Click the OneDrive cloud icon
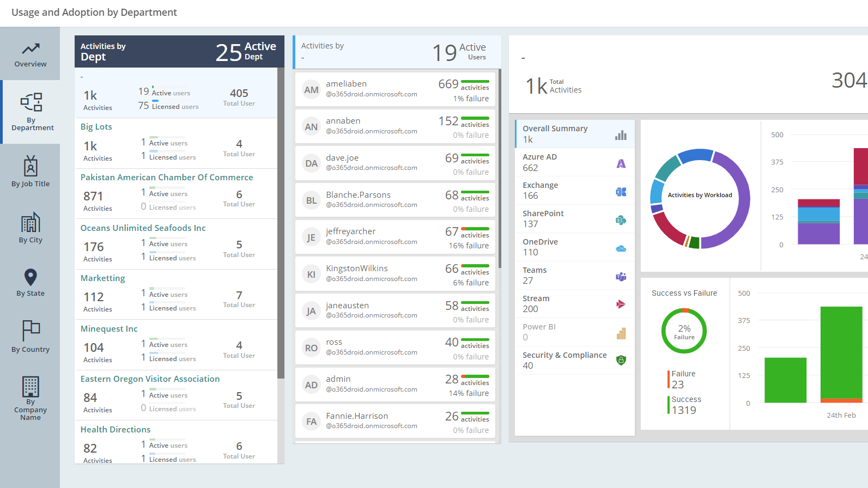 (621, 248)
